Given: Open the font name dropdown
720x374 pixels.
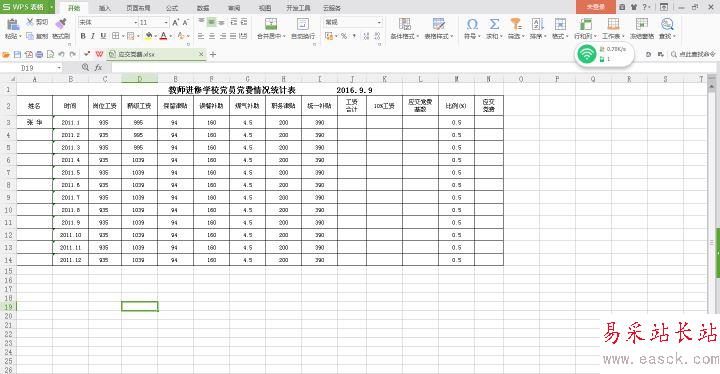Looking at the screenshot, I should [135, 23].
